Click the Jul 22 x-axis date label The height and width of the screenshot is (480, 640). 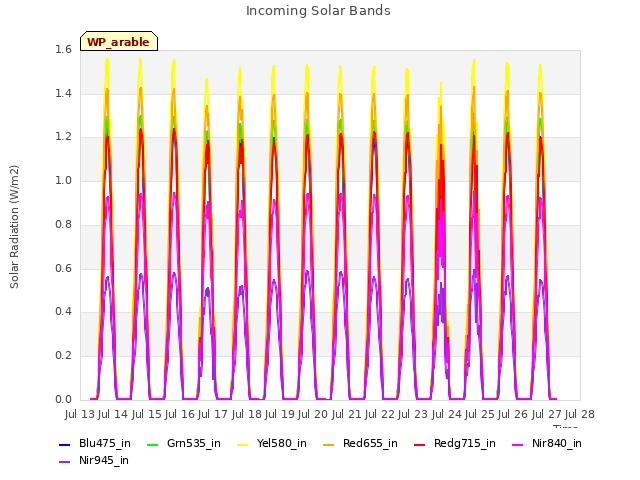pyautogui.click(x=380, y=415)
